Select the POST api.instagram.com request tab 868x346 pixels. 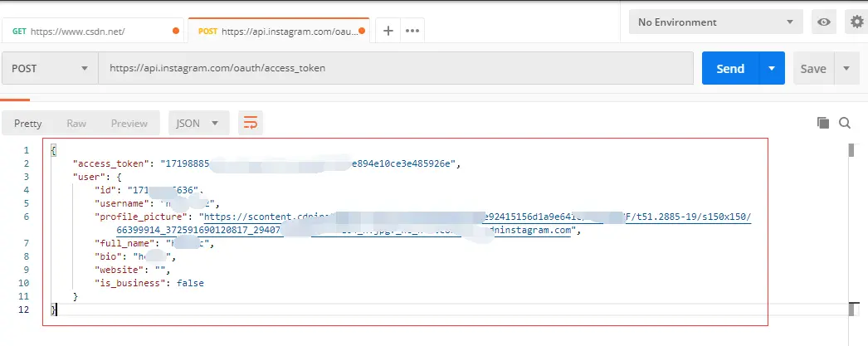click(x=279, y=31)
